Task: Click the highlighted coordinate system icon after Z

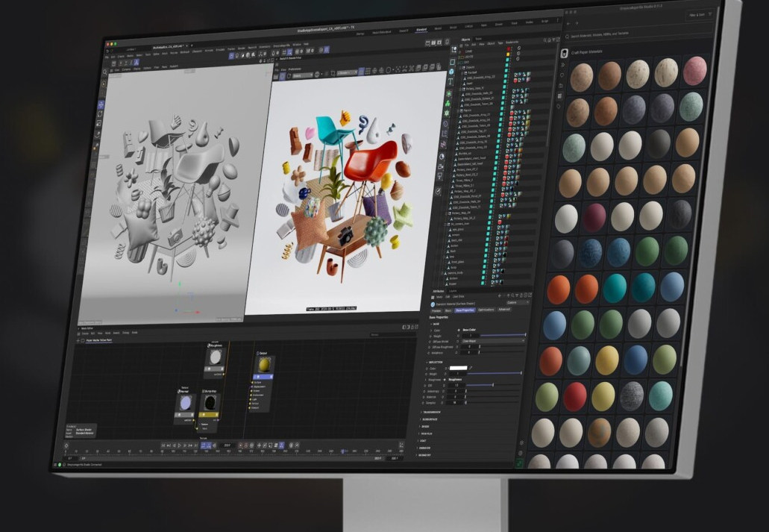Action: [136, 63]
